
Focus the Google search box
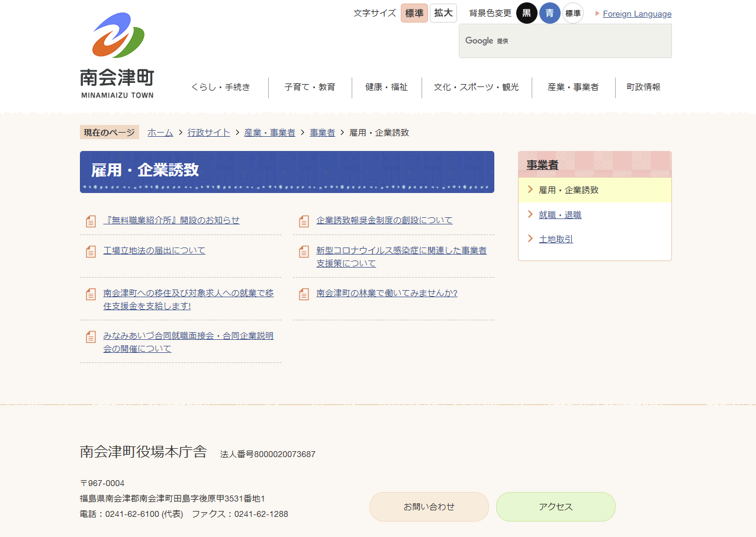pyautogui.click(x=565, y=41)
